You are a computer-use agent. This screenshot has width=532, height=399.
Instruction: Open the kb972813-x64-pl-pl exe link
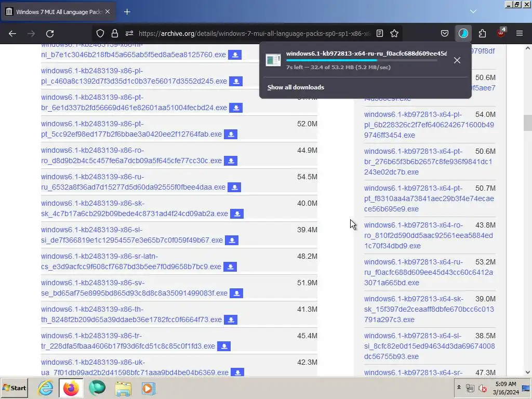pos(429,125)
